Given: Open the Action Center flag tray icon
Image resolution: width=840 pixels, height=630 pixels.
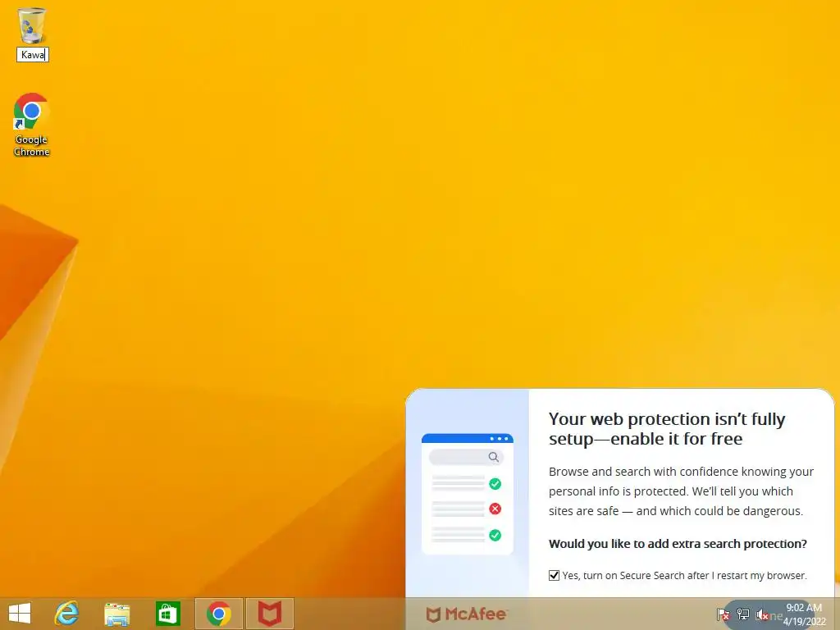Looking at the screenshot, I should pos(723,614).
